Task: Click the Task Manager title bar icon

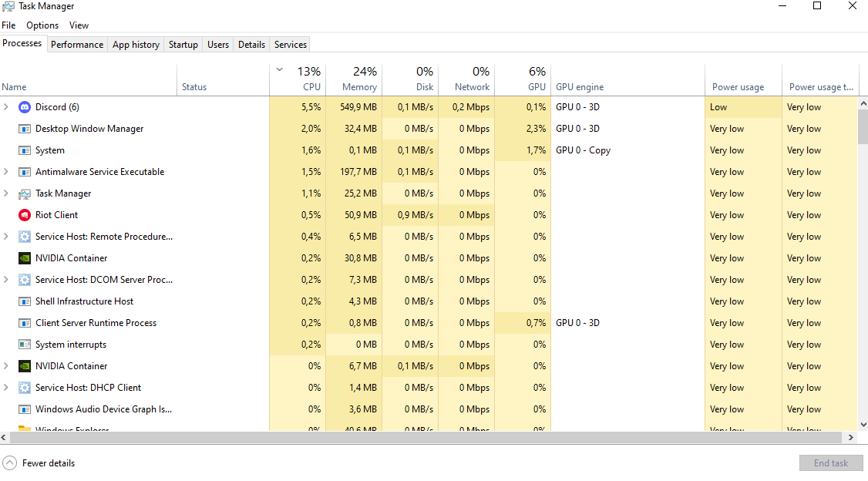Action: point(8,6)
